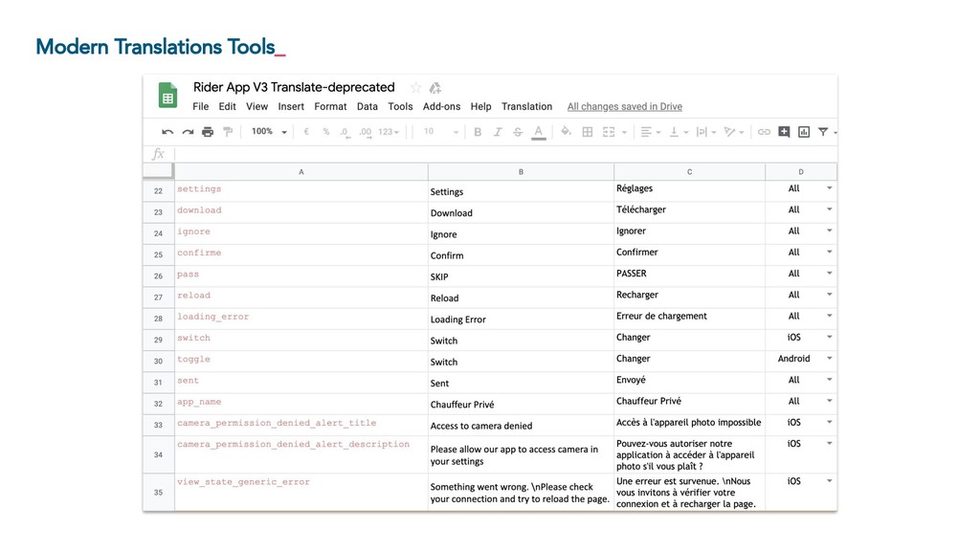Open the cell borders icon
This screenshot has width=980, height=551.
point(588,132)
